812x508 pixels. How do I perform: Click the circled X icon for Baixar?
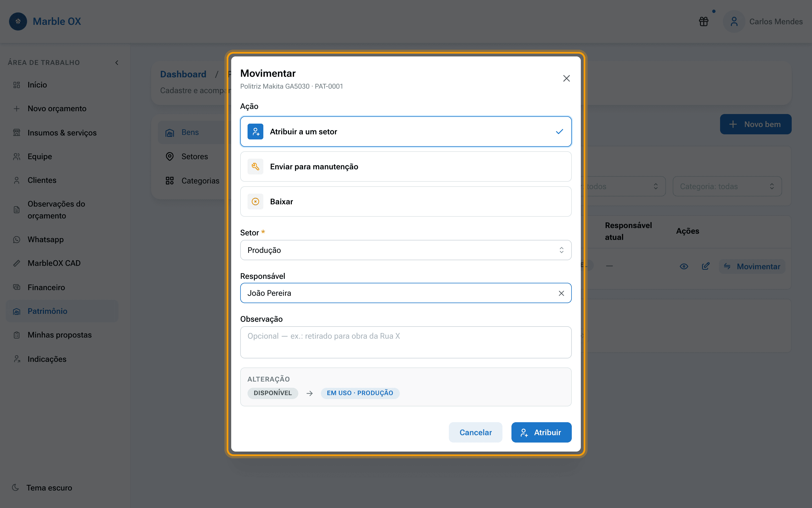(x=255, y=202)
